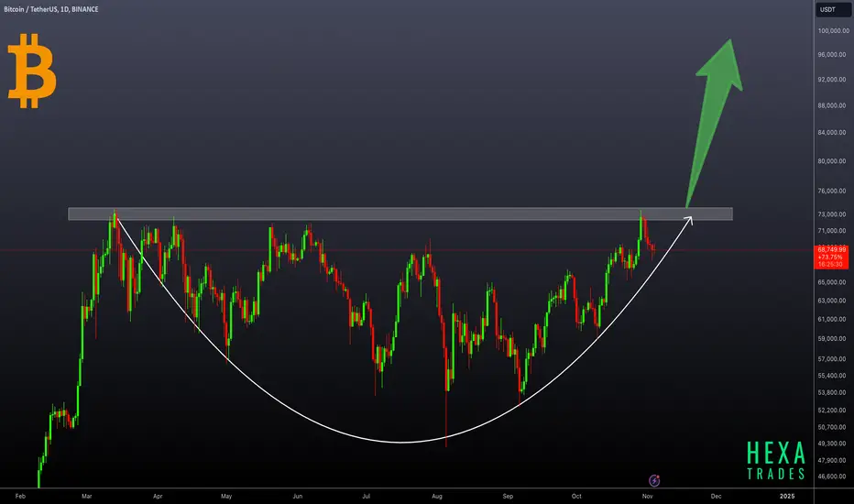
Task: Click the 68,749.99 current price label
Action: [x=832, y=249]
